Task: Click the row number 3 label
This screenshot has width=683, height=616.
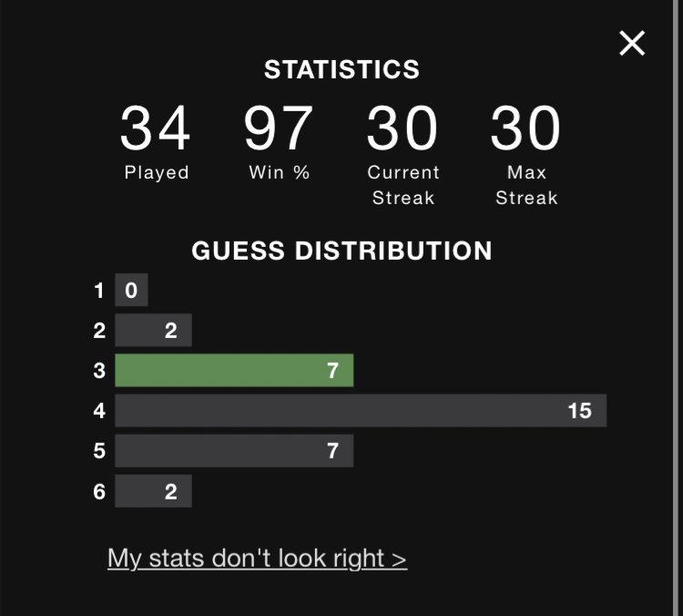Action: (x=99, y=371)
